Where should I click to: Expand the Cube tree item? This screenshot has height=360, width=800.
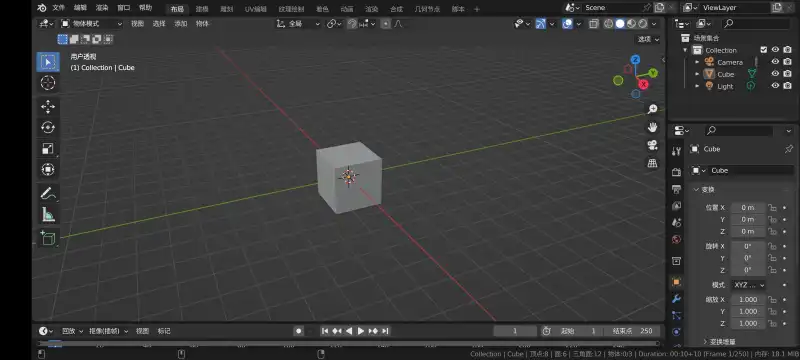[x=697, y=74]
